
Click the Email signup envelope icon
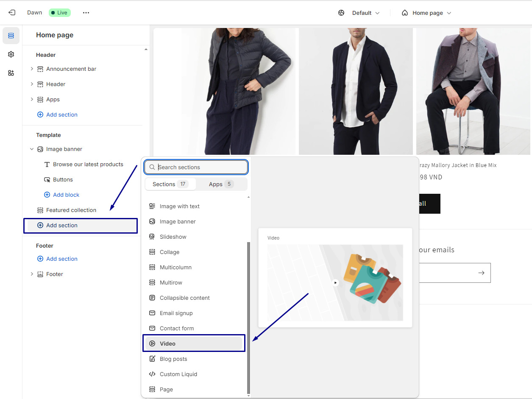pyautogui.click(x=152, y=313)
